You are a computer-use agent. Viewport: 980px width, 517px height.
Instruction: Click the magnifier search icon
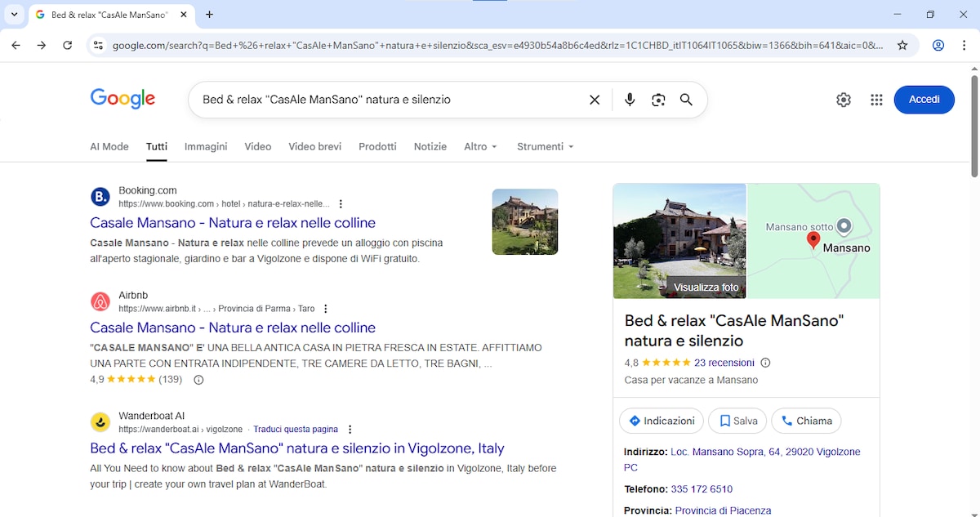coord(686,100)
